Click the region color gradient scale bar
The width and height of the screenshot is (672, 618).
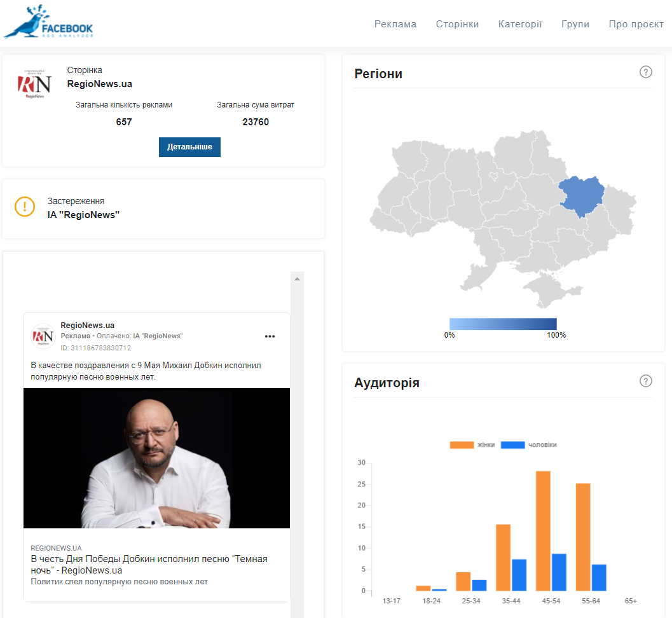(x=502, y=324)
